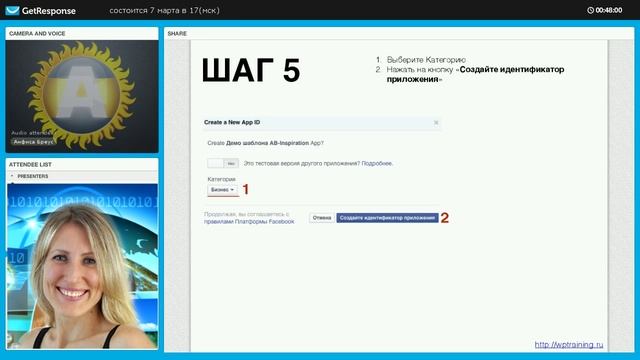Screen dimensions: 640x360
Task: Click the Share panel header
Action: (x=399, y=33)
